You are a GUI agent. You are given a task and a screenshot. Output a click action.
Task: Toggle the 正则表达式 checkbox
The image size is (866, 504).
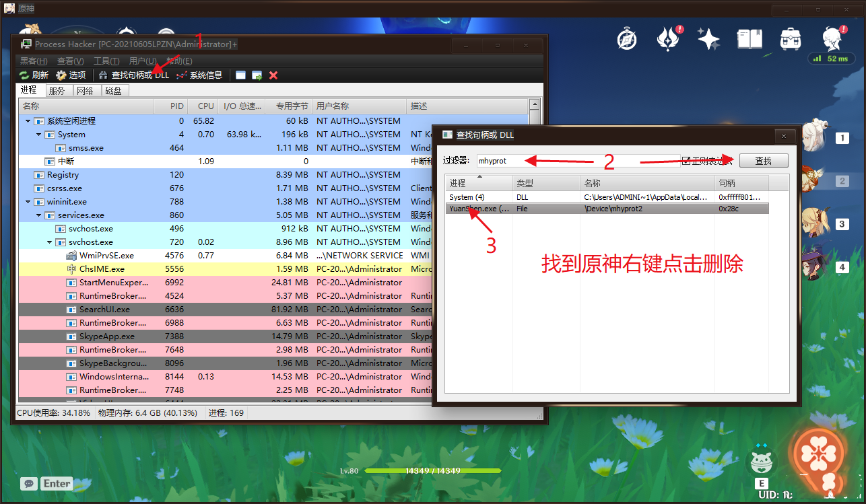tap(686, 161)
